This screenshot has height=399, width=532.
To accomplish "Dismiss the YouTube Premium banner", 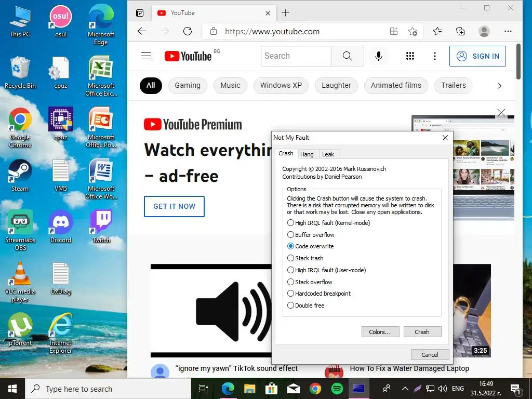I will 501,113.
